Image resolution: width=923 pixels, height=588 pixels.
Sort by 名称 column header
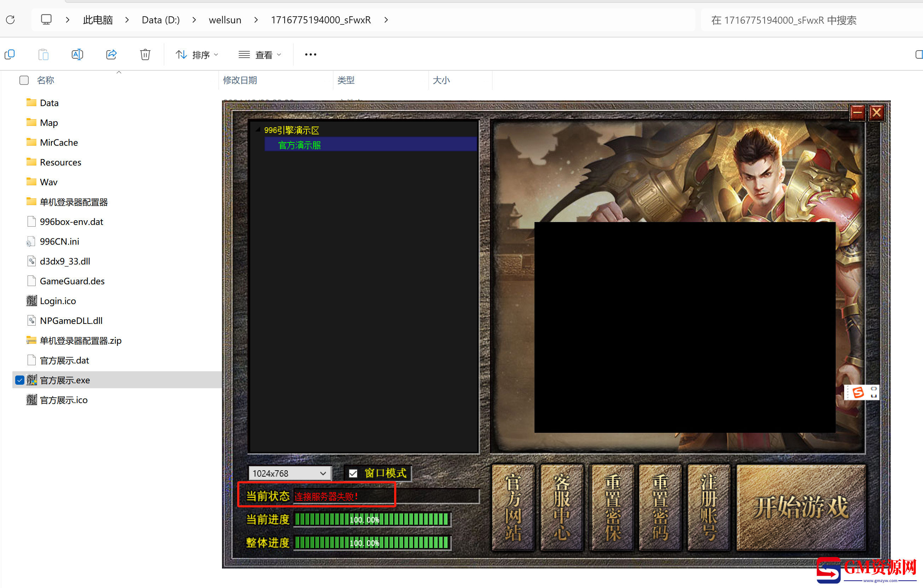coord(45,80)
